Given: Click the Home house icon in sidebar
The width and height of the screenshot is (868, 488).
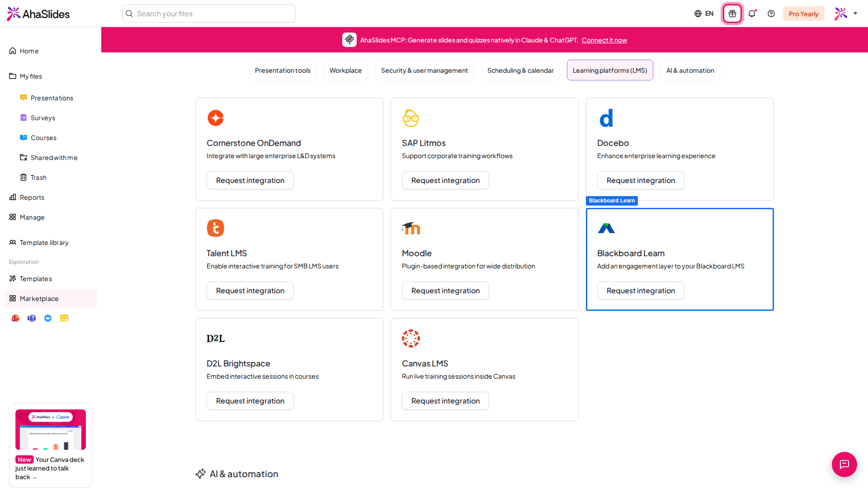Looking at the screenshot, I should (13, 51).
